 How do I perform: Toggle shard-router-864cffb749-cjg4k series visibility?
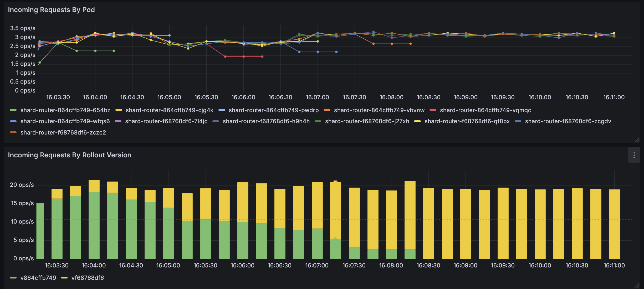(x=169, y=110)
